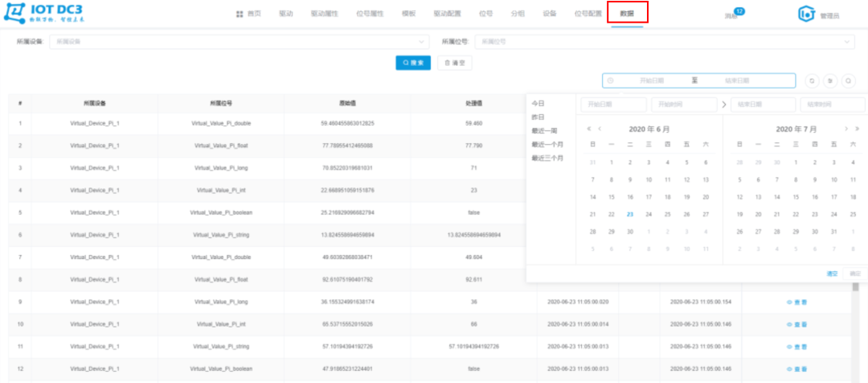868x383 pixels.
Task: Click the 结束时间 input in popup
Action: (833, 105)
